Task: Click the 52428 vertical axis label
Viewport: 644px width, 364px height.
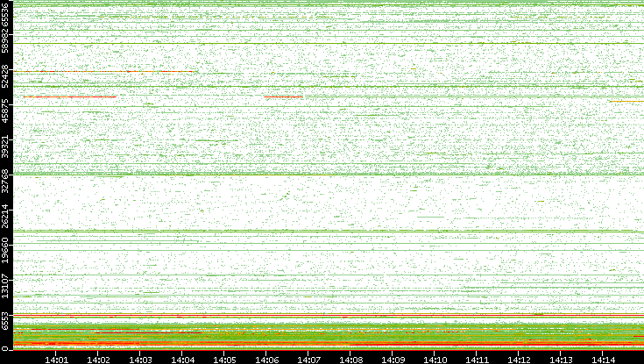Action: click(4, 76)
